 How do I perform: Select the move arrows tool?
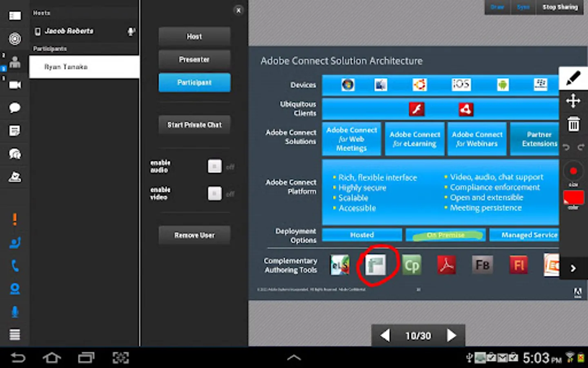(x=573, y=101)
